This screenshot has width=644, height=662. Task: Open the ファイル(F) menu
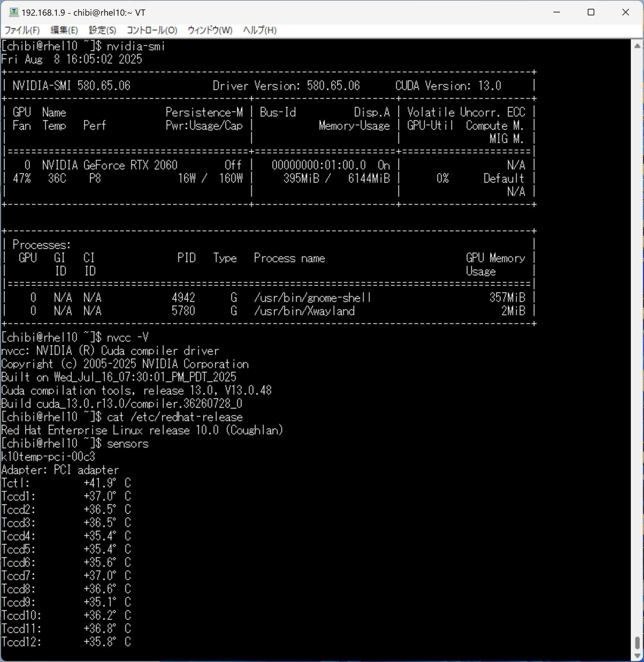point(22,30)
